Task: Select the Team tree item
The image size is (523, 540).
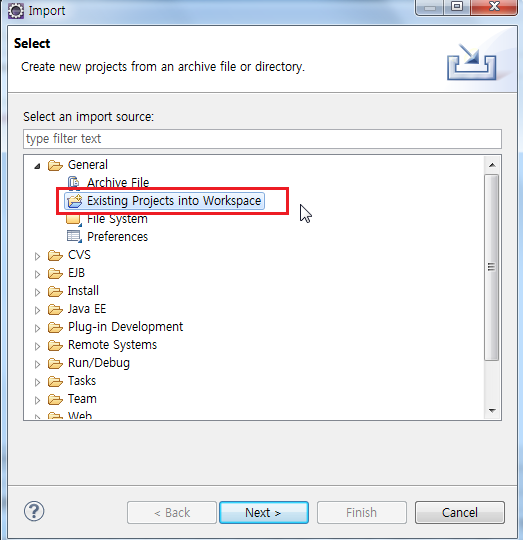Action: 82,398
